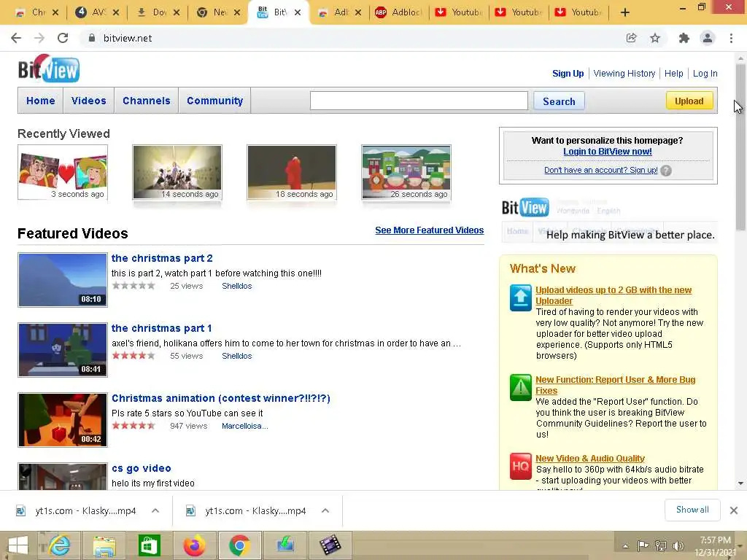
Task: Click the Search button
Action: (x=559, y=101)
